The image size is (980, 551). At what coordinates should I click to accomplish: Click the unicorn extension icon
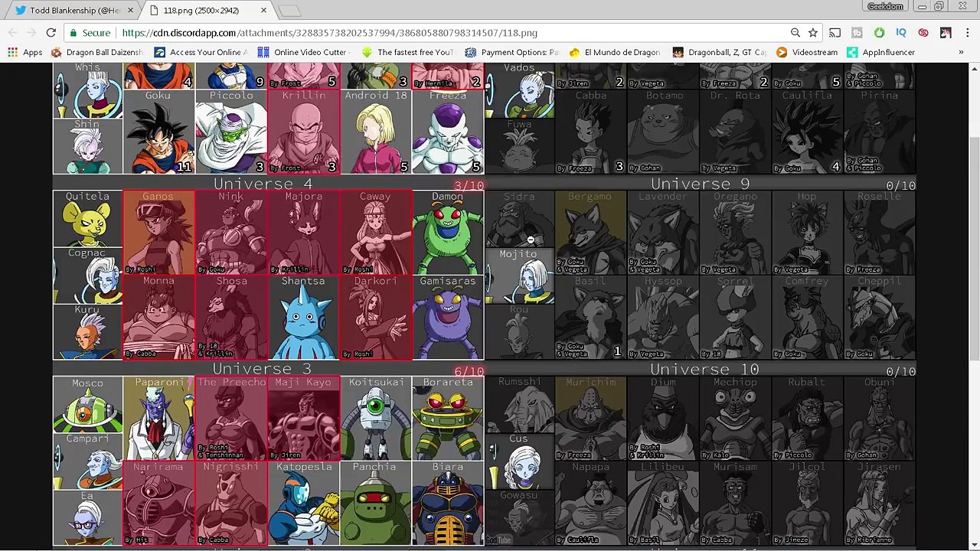pyautogui.click(x=946, y=33)
